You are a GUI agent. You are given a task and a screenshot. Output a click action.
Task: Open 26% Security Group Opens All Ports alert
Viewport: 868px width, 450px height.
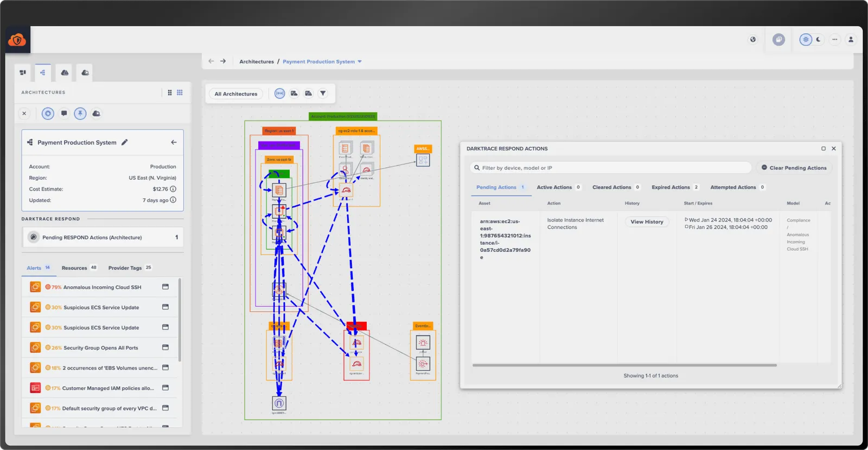coord(100,347)
